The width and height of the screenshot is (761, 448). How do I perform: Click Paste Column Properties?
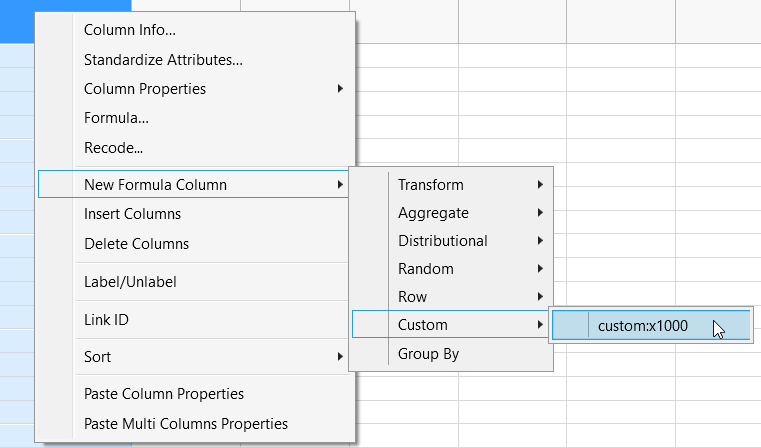pyautogui.click(x=164, y=394)
